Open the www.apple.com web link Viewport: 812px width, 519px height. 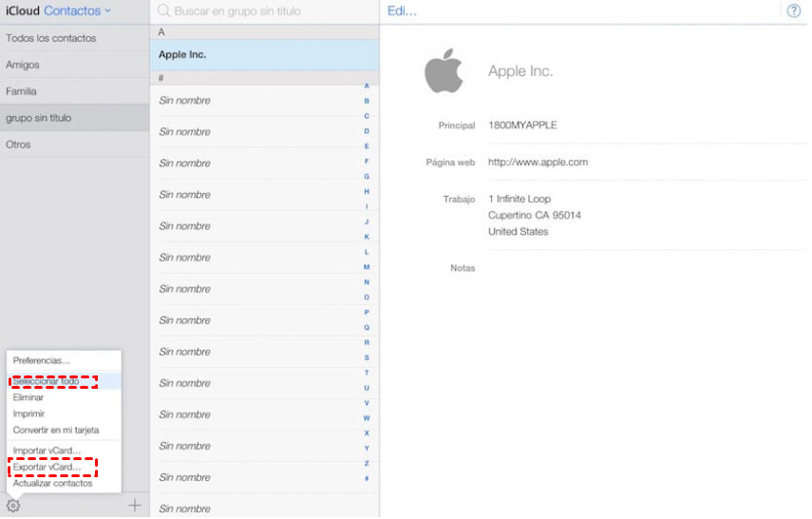point(538,163)
